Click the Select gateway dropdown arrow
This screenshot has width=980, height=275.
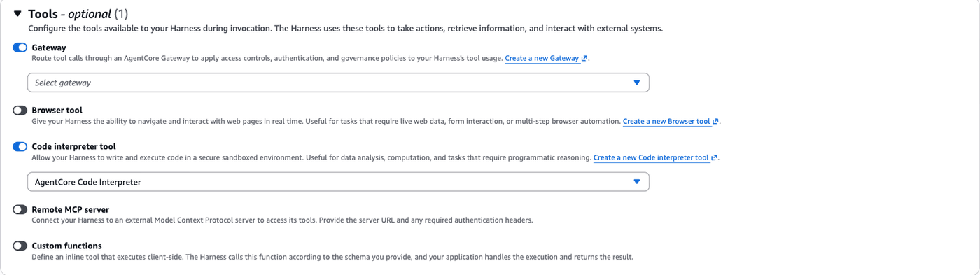coord(637,83)
